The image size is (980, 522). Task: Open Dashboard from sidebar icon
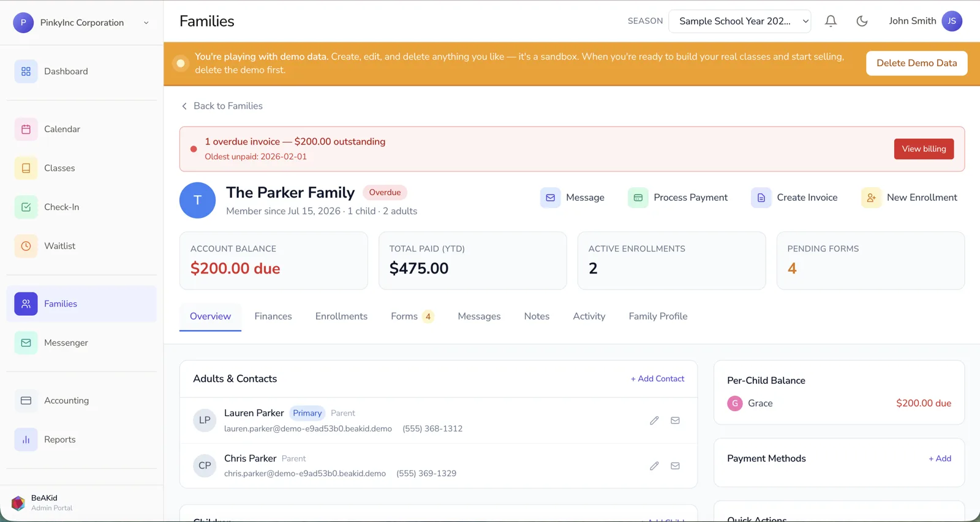pos(26,72)
